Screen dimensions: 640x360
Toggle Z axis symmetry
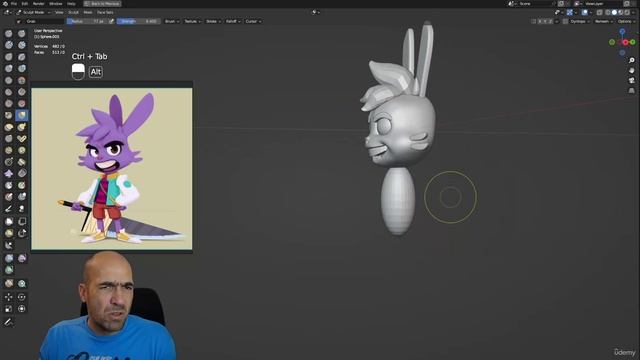(x=551, y=21)
